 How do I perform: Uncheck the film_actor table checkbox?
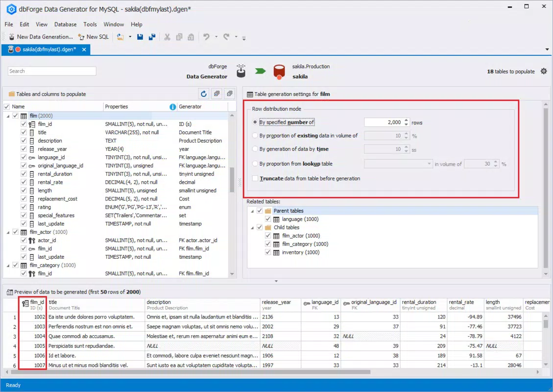pyautogui.click(x=16, y=232)
